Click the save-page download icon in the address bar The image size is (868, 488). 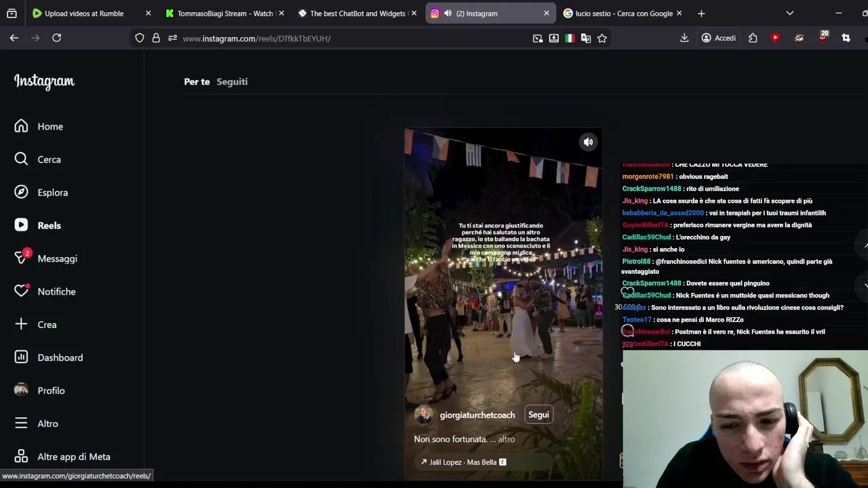[x=554, y=39]
